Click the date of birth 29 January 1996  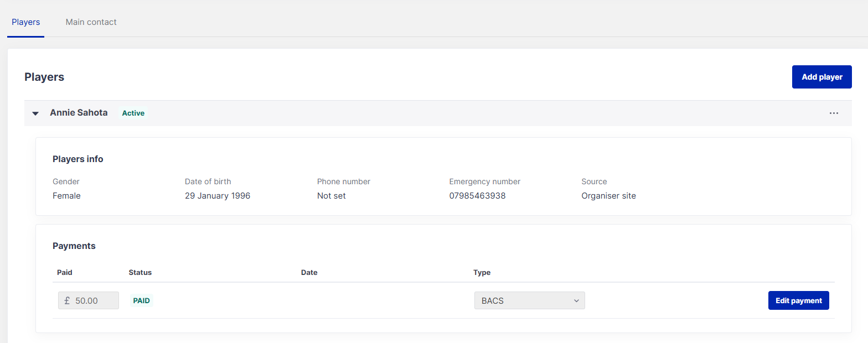click(217, 196)
